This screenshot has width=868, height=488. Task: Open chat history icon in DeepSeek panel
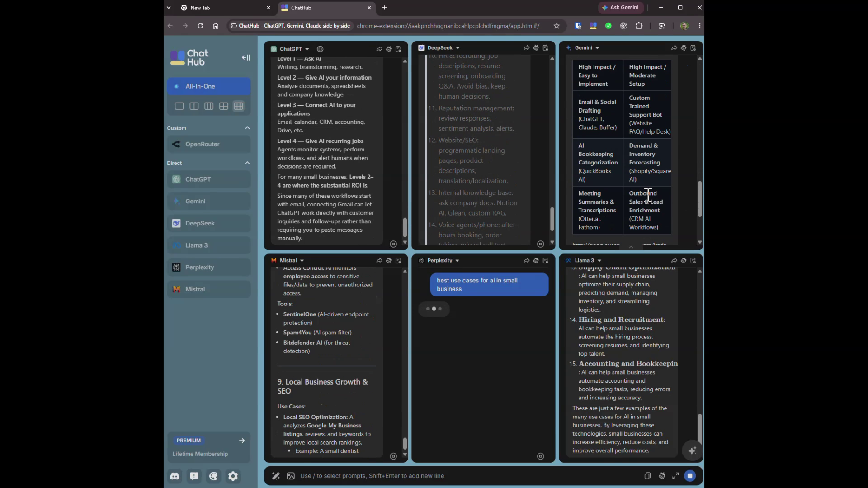point(546,47)
